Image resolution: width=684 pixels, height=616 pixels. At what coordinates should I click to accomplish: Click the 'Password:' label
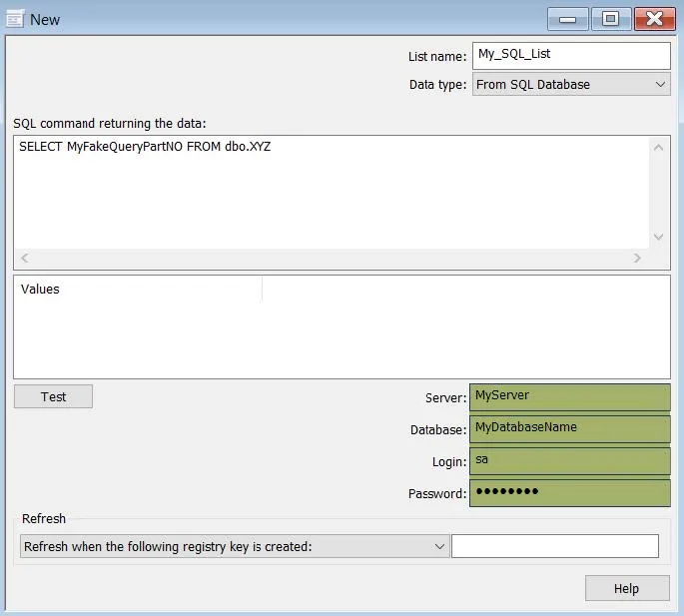click(437, 493)
